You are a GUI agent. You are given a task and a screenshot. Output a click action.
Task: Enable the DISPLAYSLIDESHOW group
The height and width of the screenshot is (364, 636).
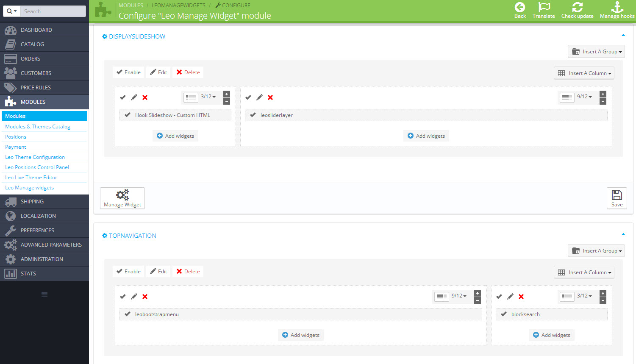[x=129, y=72]
